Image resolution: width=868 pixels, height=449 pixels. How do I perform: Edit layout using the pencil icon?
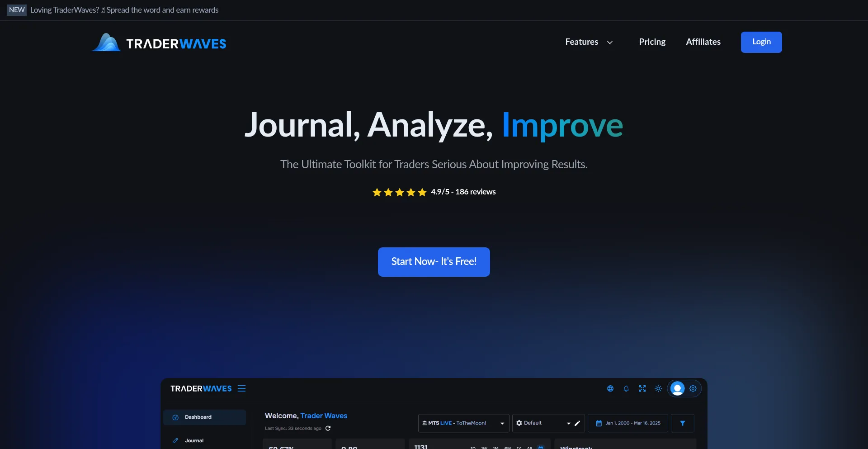click(577, 423)
